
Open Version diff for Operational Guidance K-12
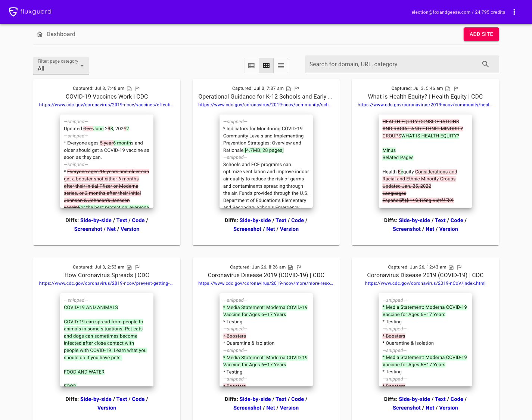[289, 229]
